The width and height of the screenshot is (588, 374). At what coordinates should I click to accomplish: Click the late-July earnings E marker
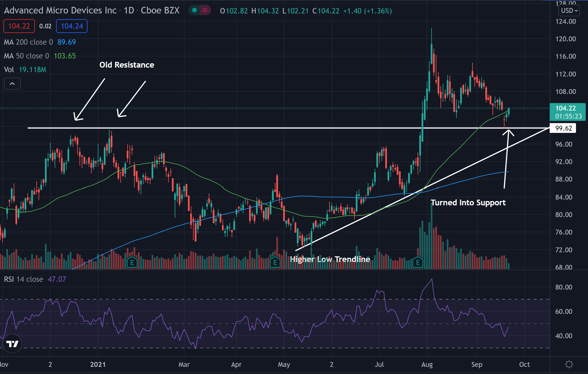(418, 262)
